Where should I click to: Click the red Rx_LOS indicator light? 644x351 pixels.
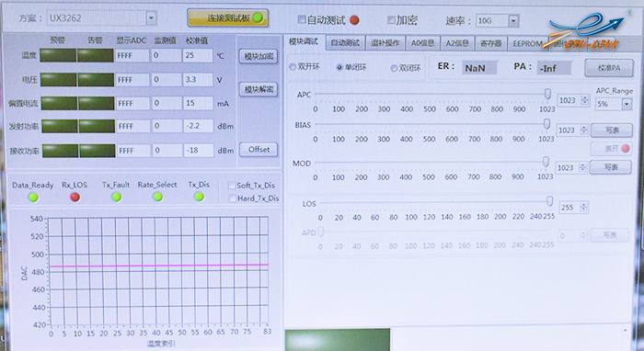point(75,198)
